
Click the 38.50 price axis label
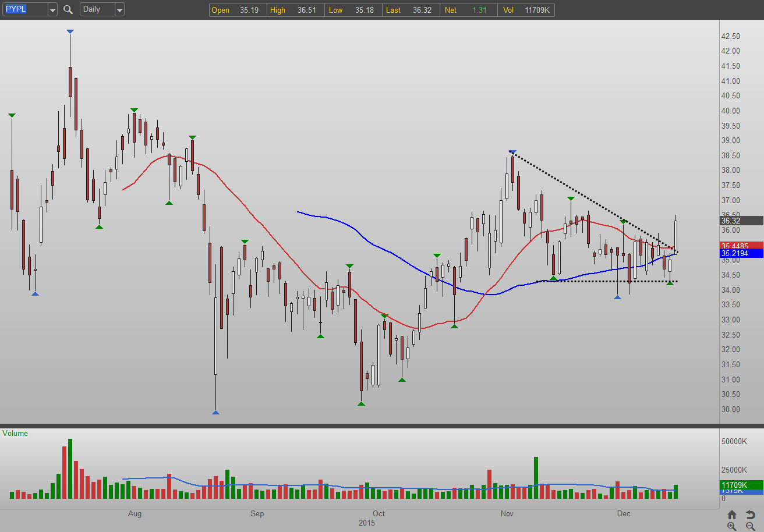point(730,155)
